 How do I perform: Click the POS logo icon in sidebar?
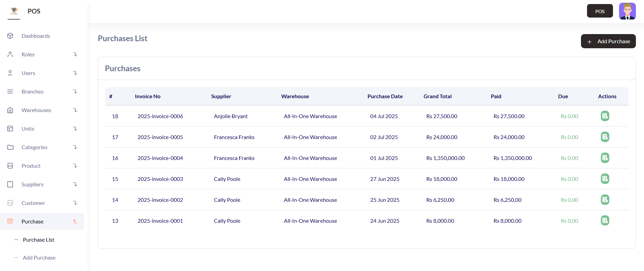(14, 11)
